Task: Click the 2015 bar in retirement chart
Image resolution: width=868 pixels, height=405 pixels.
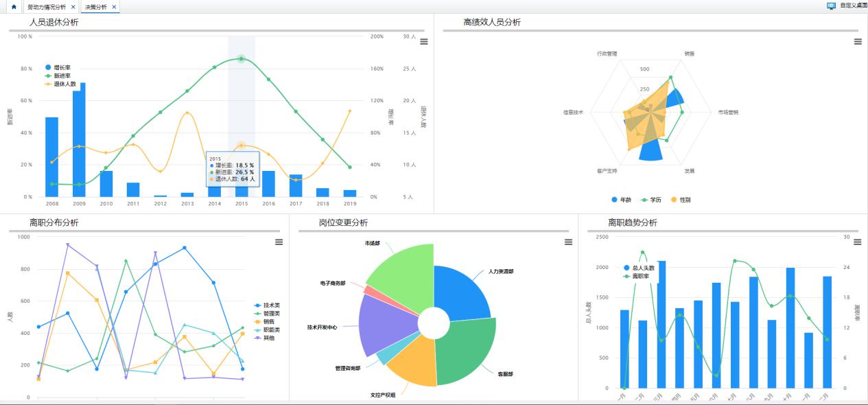Action: tap(242, 192)
